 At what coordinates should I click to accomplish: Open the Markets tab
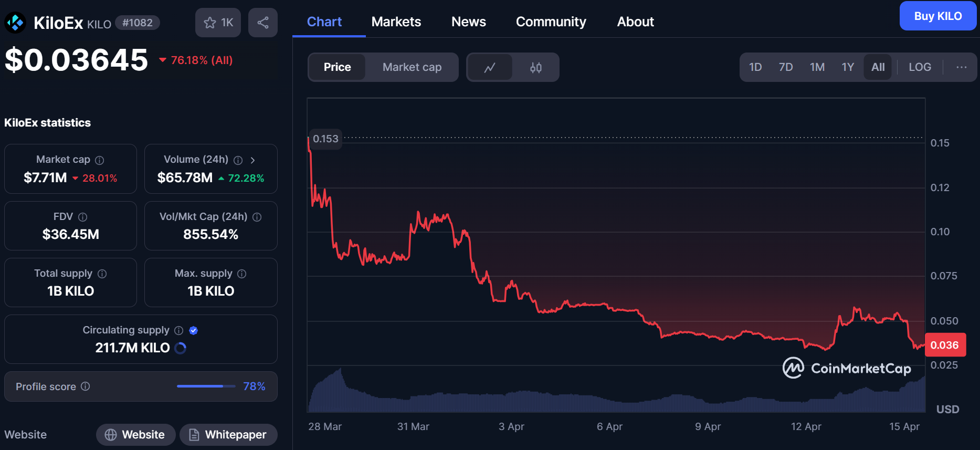(396, 22)
